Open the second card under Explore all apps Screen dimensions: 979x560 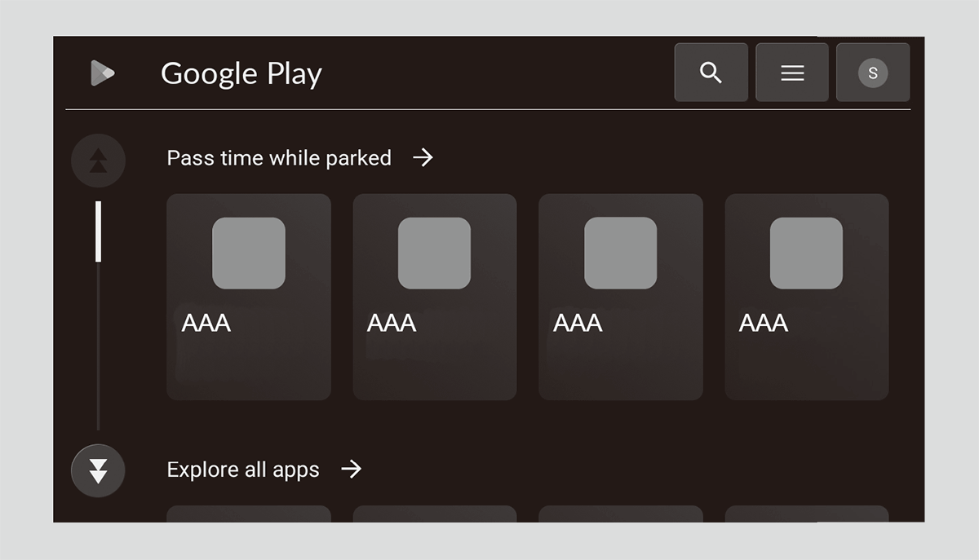435,514
